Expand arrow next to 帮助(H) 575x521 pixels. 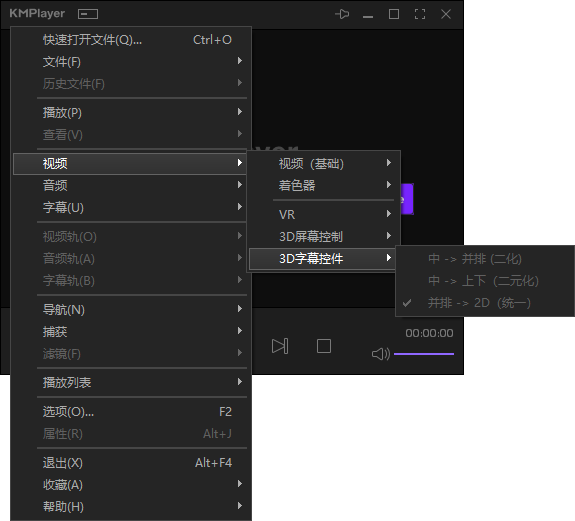click(x=240, y=506)
